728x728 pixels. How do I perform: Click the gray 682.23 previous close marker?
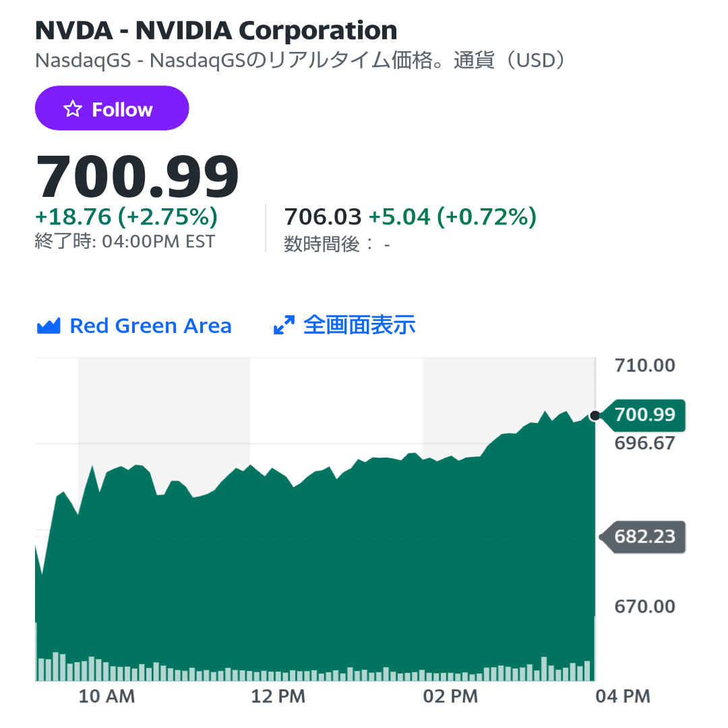(x=643, y=537)
